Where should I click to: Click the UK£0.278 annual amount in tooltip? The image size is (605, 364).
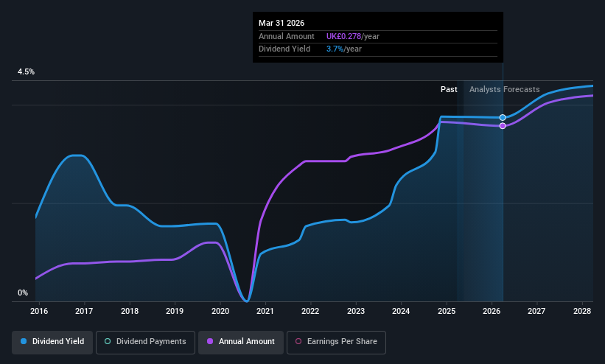(x=343, y=36)
